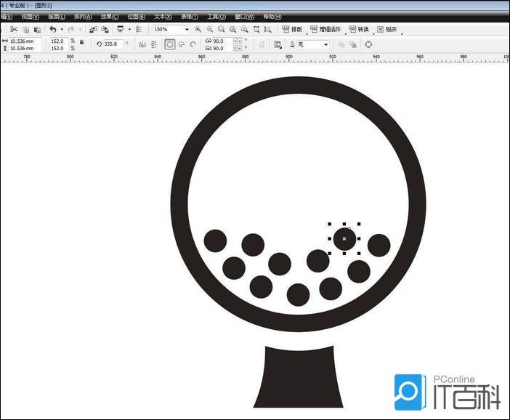Click the Zoom to Page icon
The height and width of the screenshot is (420, 510).
coord(245,30)
